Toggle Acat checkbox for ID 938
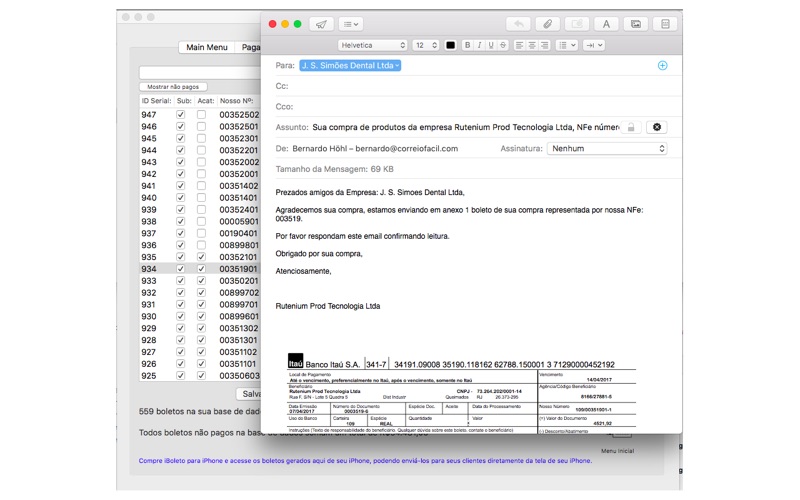The image size is (800, 500). (202, 221)
